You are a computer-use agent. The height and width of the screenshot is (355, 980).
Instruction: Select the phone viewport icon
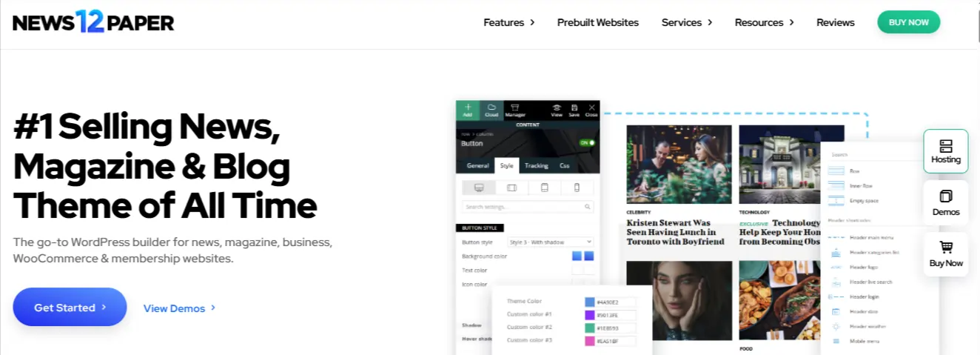point(577,188)
